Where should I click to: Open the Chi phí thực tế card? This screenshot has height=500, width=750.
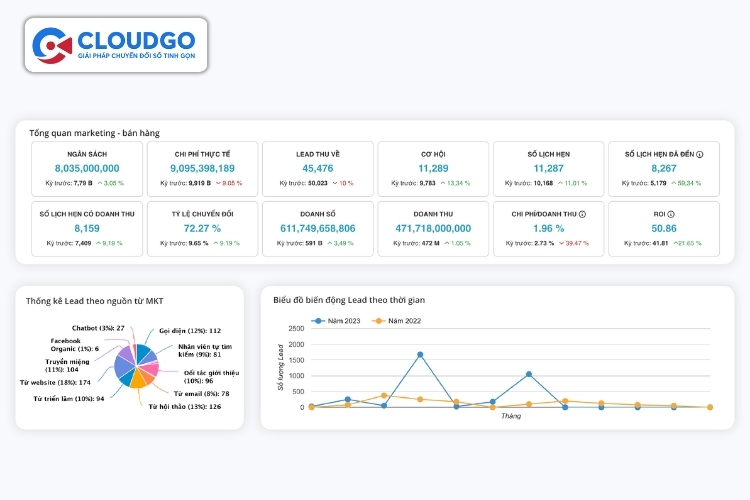tap(202, 169)
